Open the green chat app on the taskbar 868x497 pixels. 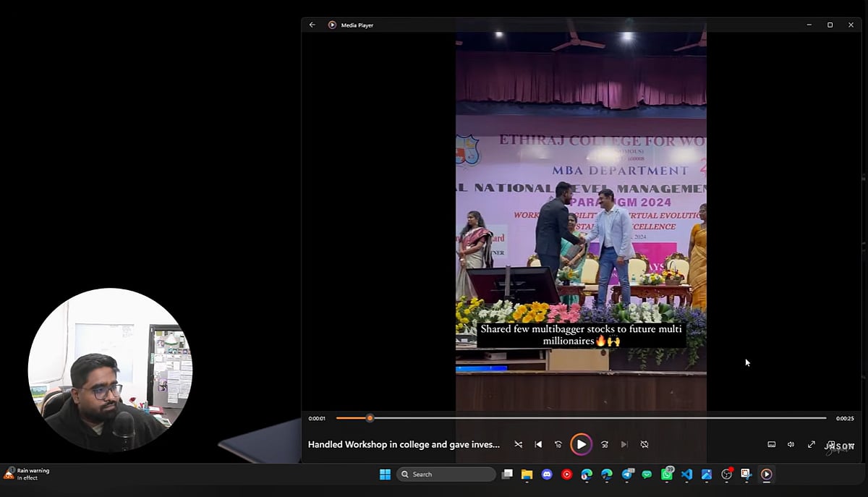(647, 475)
